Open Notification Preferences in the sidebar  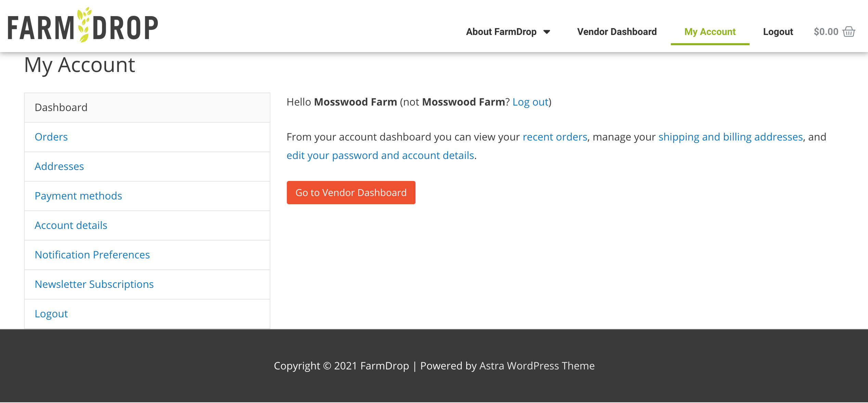(x=92, y=255)
